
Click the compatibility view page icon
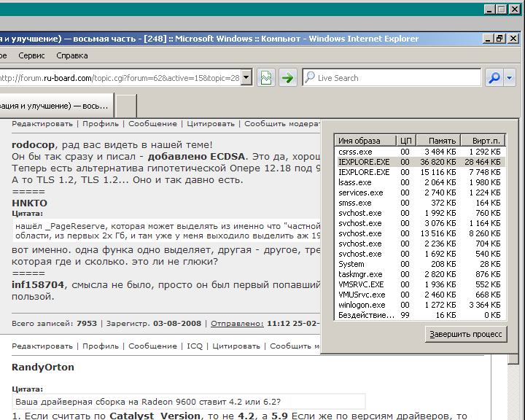coord(266,78)
